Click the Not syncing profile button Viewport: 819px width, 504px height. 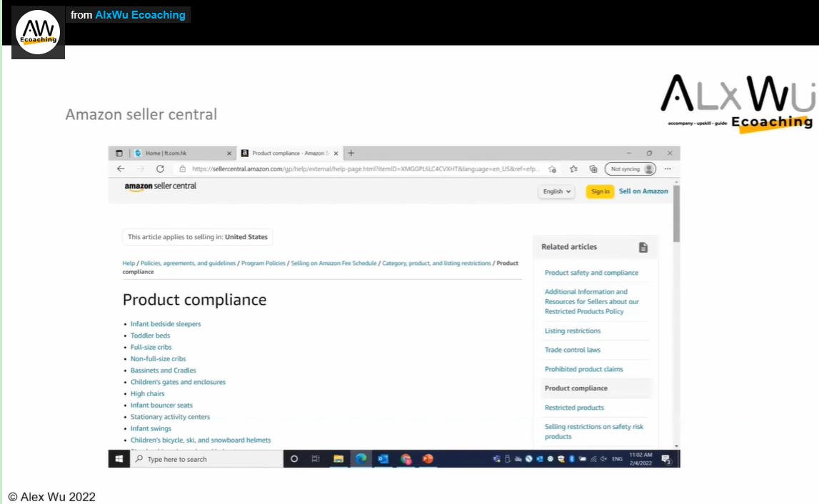[x=630, y=168]
